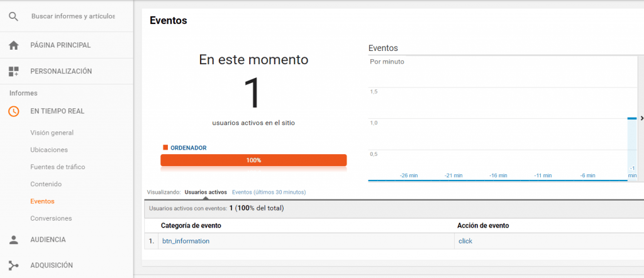Image resolution: width=644 pixels, height=278 pixels.
Task: Click the ORDENADOR device label
Action: 189,148
